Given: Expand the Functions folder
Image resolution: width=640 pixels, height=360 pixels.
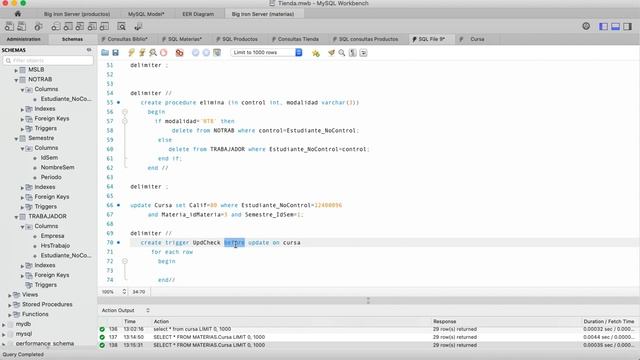Looking at the screenshot, I should pos(9,315).
